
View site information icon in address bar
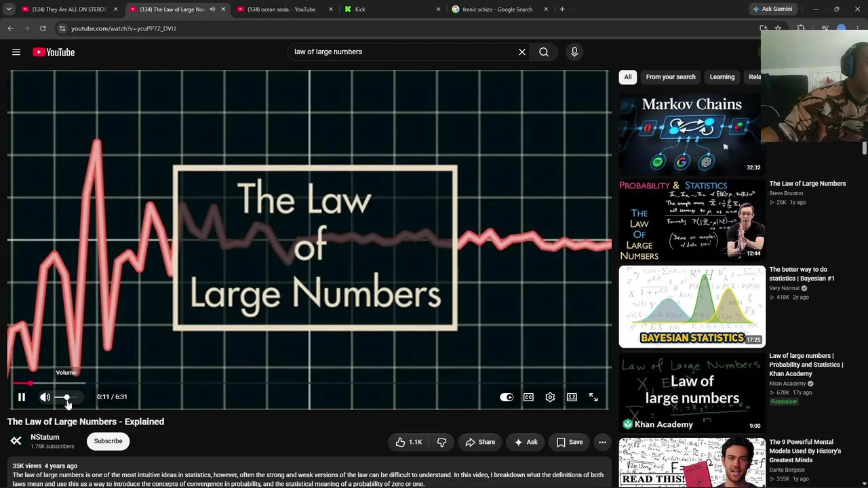click(x=62, y=28)
